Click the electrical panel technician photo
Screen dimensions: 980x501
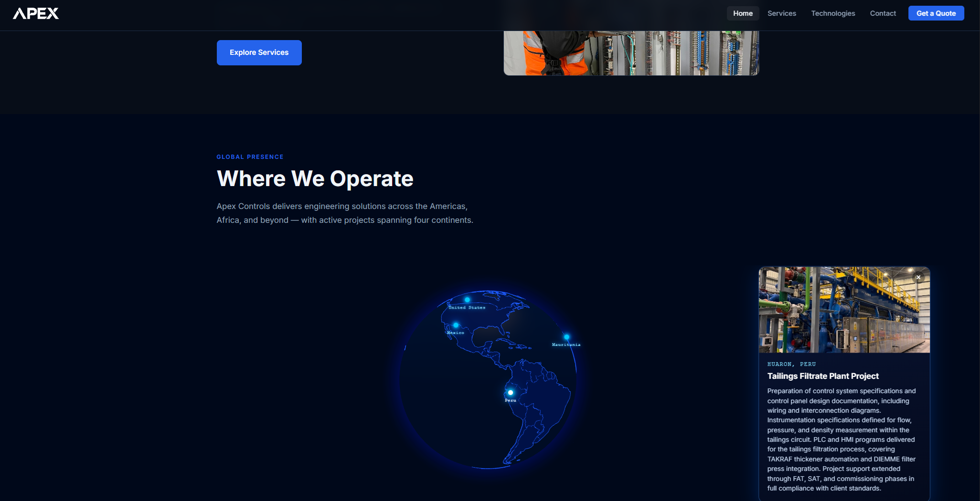click(631, 52)
